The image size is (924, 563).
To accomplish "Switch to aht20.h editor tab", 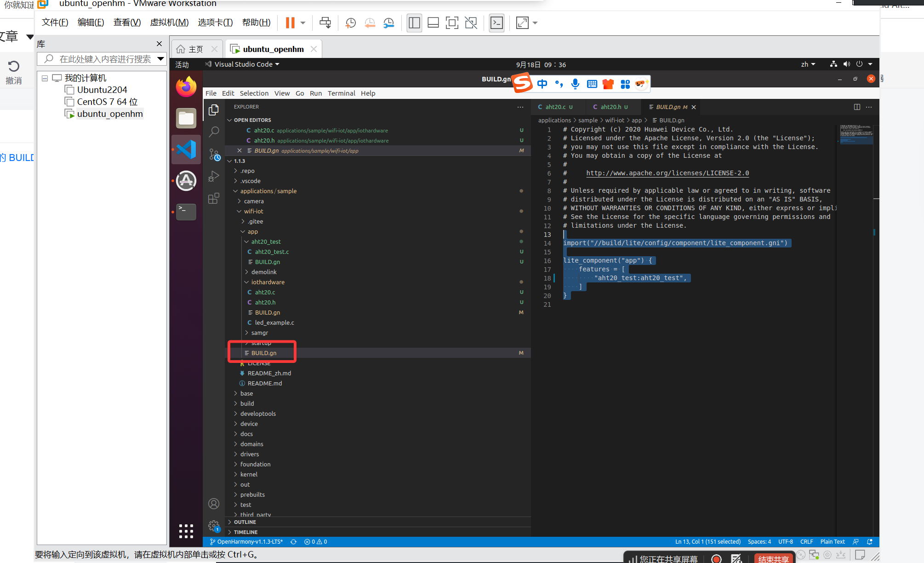I will pyautogui.click(x=610, y=107).
